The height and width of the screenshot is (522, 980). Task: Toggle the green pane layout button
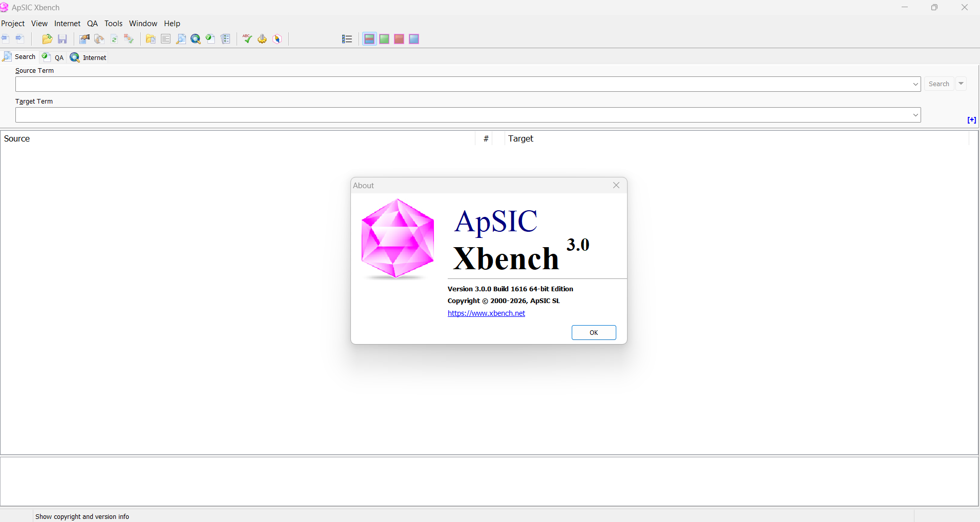[x=384, y=39]
